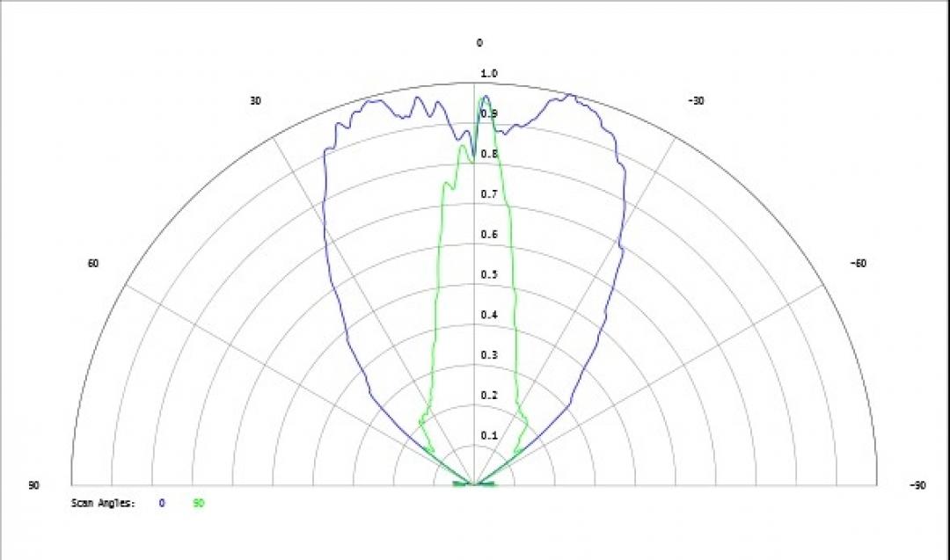The image size is (950, 560).
Task: Click the green scan angle 90 legend value
Action: (x=199, y=503)
